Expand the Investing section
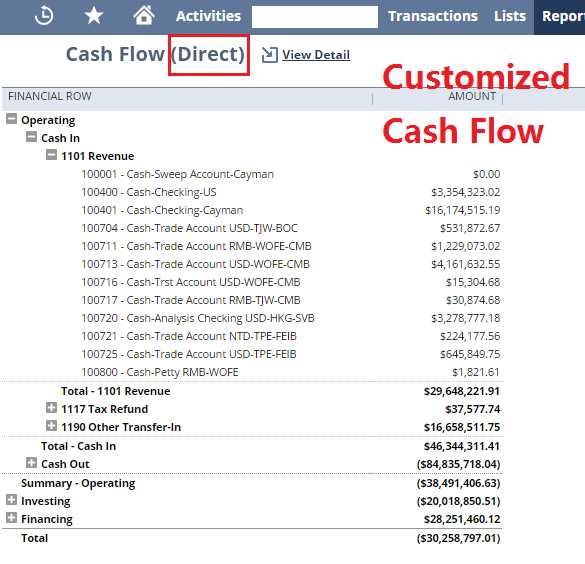Viewport: 585px width, 564px height. (12, 500)
